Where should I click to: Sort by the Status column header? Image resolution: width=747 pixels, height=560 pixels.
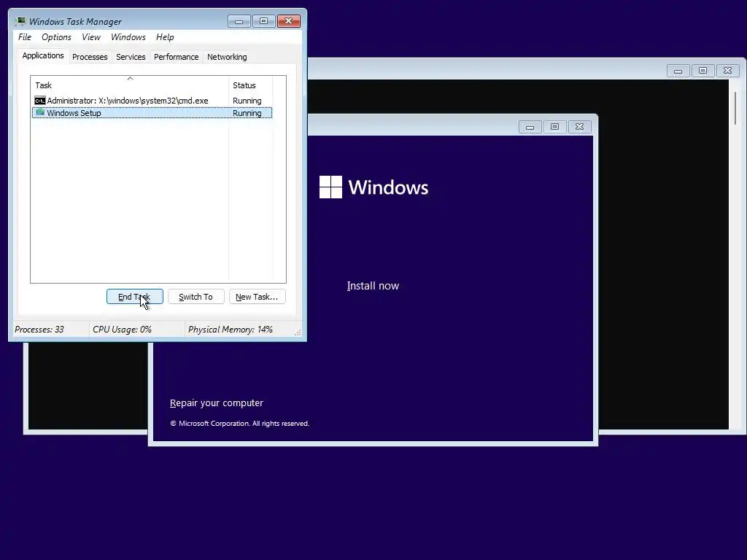tap(251, 85)
